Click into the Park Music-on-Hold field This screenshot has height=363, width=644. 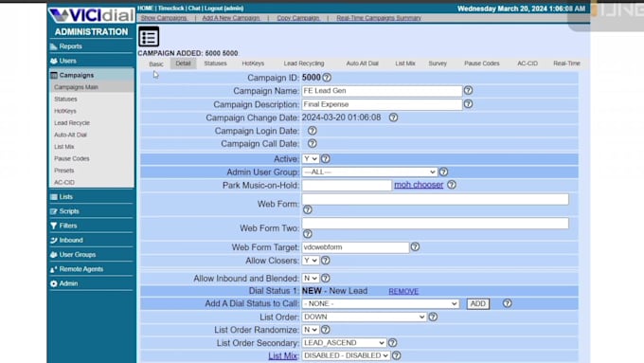point(347,186)
